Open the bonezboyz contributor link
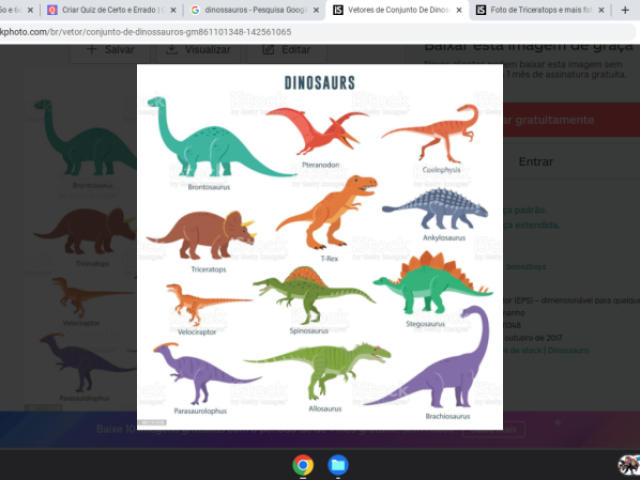Viewport: 640px width, 480px height. tap(526, 267)
